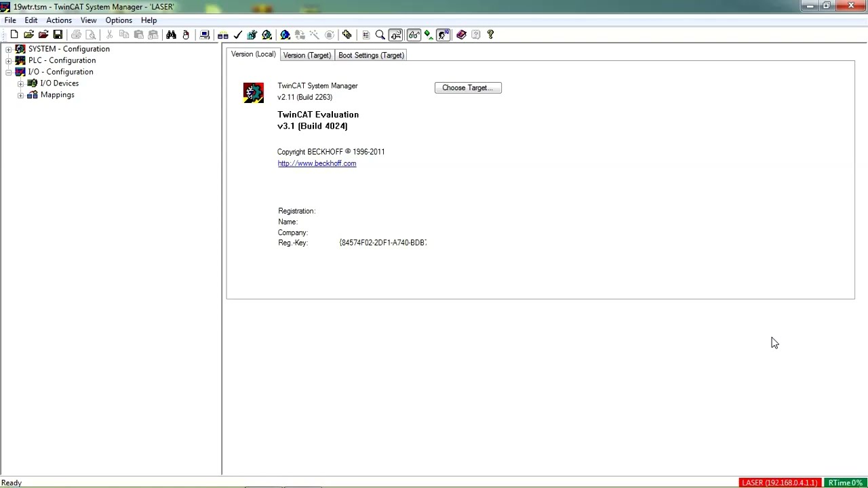The image size is (868, 488).
Task: Click the blue gear toolbar icon
Action: pyautogui.click(x=285, y=35)
